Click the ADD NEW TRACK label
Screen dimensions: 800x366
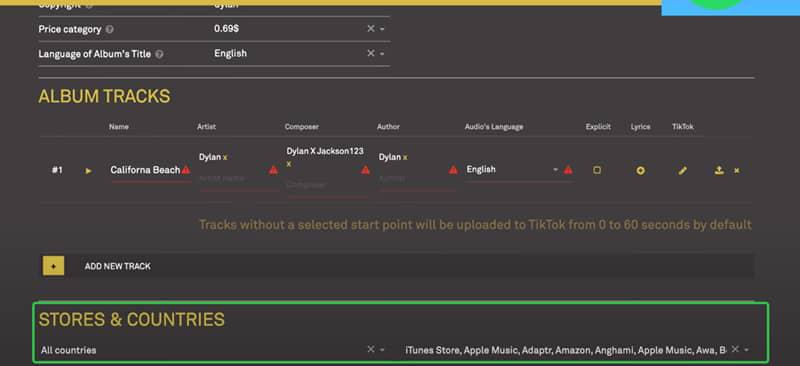coord(118,266)
